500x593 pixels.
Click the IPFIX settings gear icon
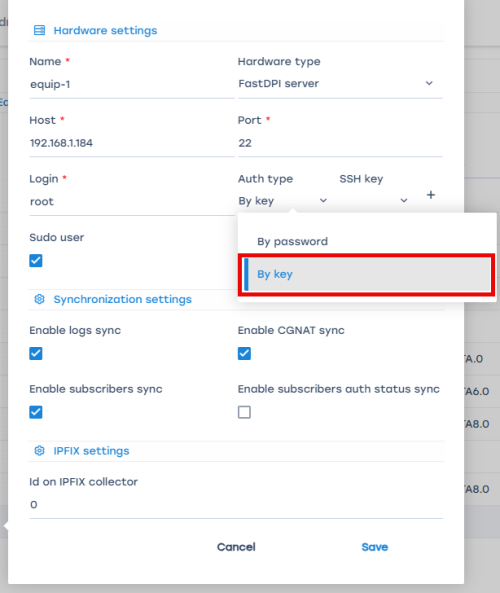(x=39, y=450)
